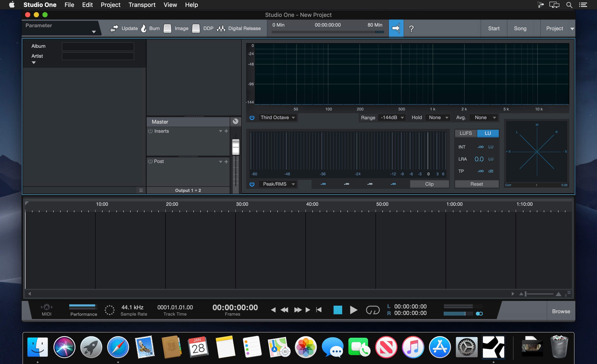Open the Browse panel

(561, 311)
